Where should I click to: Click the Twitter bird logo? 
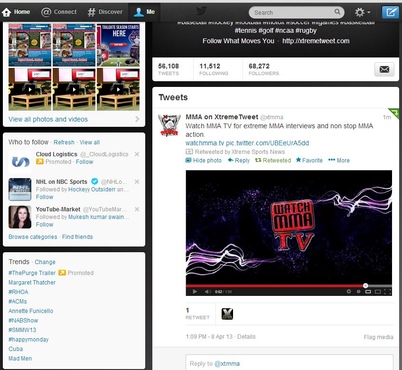point(201,11)
